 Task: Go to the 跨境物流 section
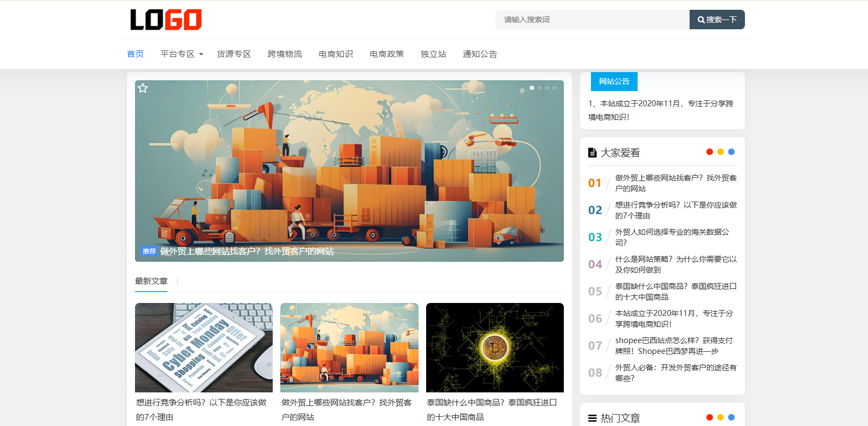point(285,54)
